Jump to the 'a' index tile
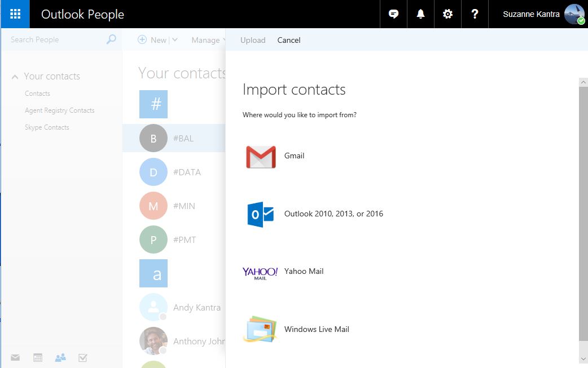Screen dimensions: 588x368 click(153, 273)
